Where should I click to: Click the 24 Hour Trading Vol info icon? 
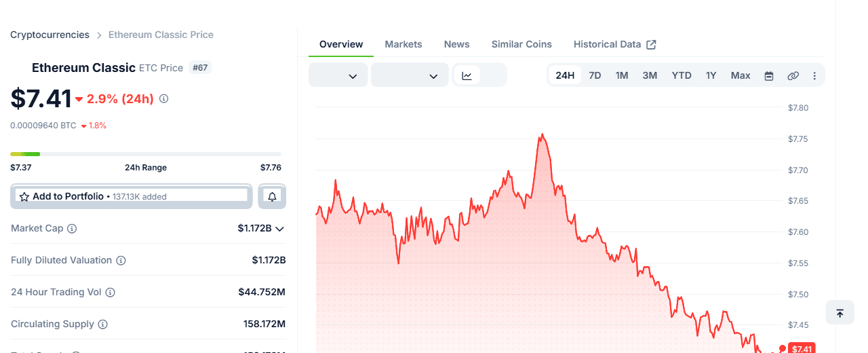(110, 293)
